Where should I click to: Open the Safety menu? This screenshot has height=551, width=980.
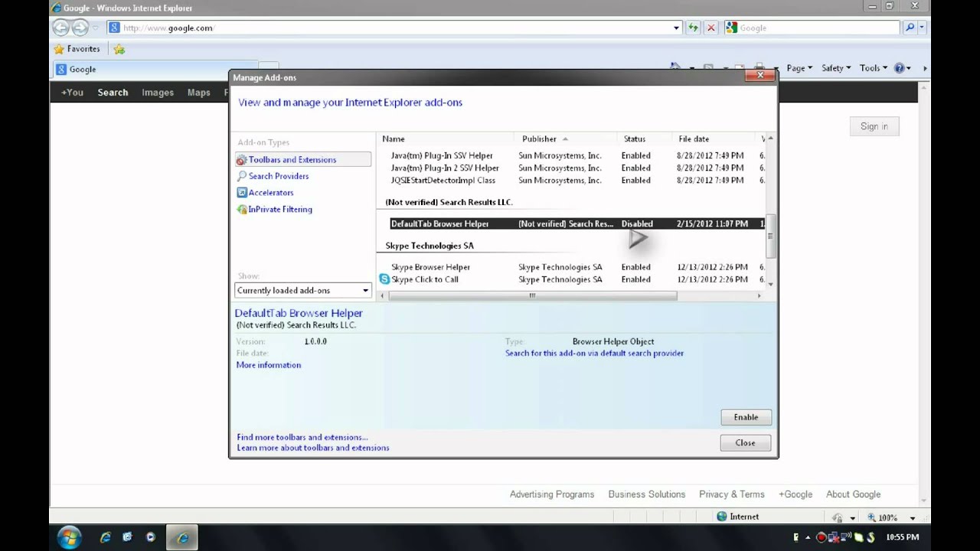835,68
